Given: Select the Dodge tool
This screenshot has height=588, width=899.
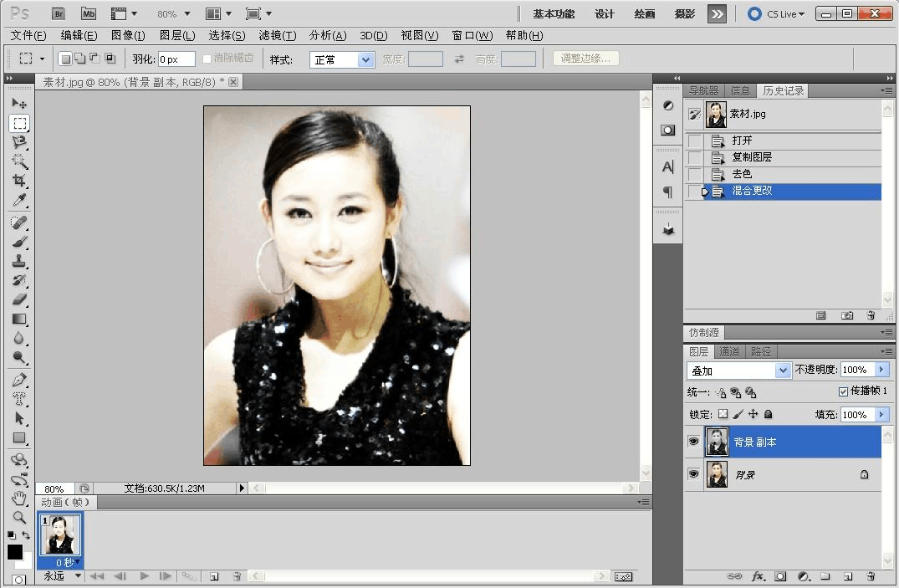Looking at the screenshot, I should coord(19,357).
